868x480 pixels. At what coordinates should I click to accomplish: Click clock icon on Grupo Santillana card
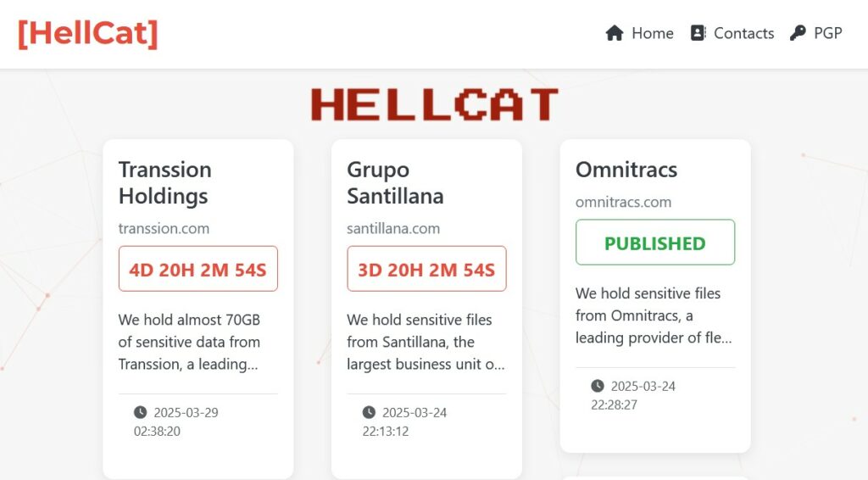[369, 412]
